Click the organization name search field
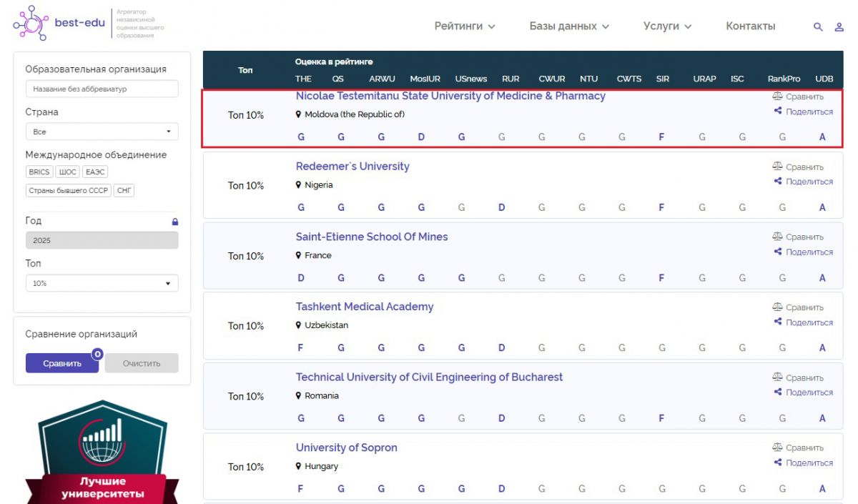This screenshot has width=858, height=504. point(102,89)
